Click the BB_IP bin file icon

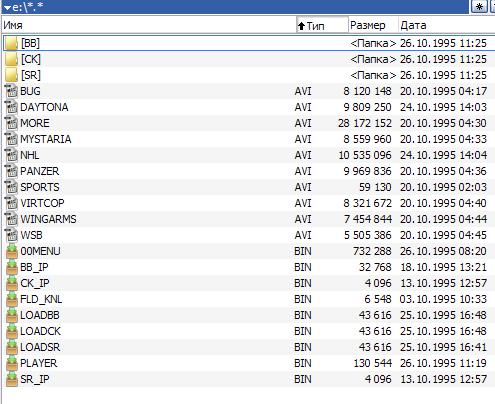(12, 267)
